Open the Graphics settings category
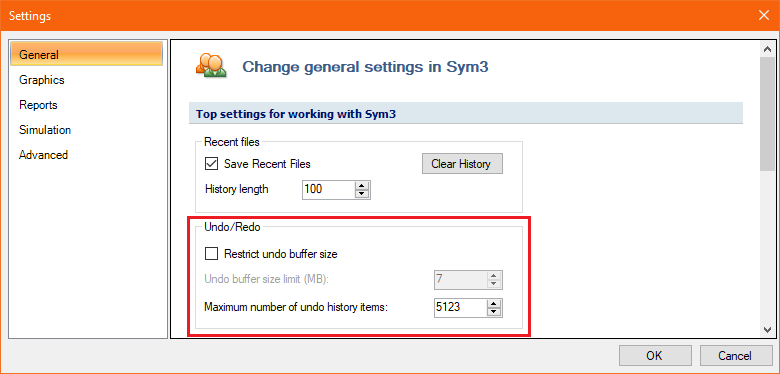 point(42,80)
